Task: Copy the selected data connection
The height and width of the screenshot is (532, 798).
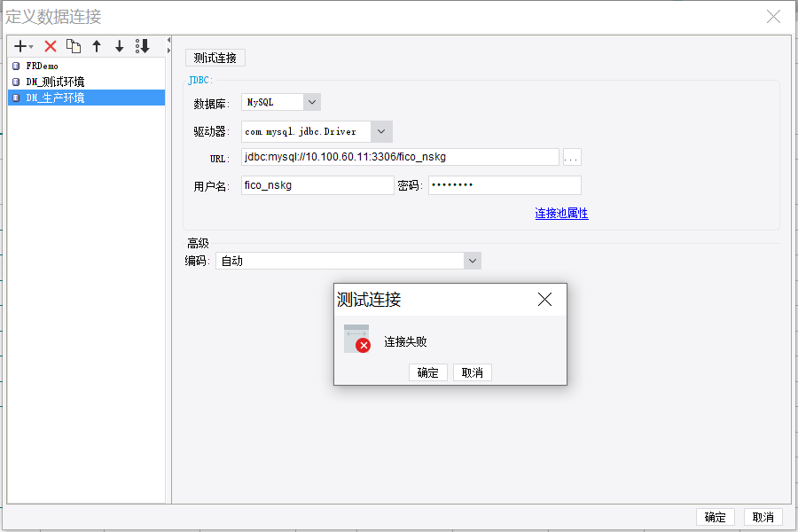Action: (74, 46)
